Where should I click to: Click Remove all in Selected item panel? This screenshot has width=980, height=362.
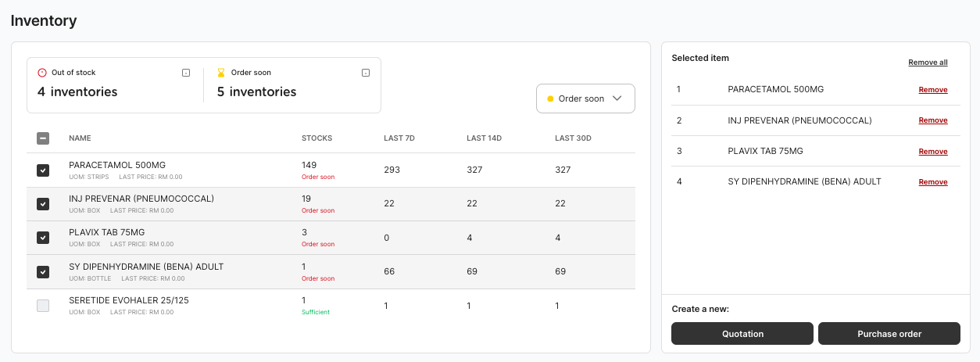pos(928,63)
